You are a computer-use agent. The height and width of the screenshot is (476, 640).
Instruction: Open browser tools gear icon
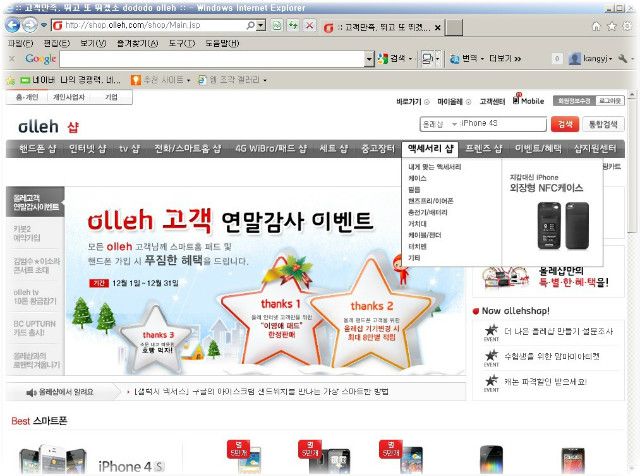627,27
